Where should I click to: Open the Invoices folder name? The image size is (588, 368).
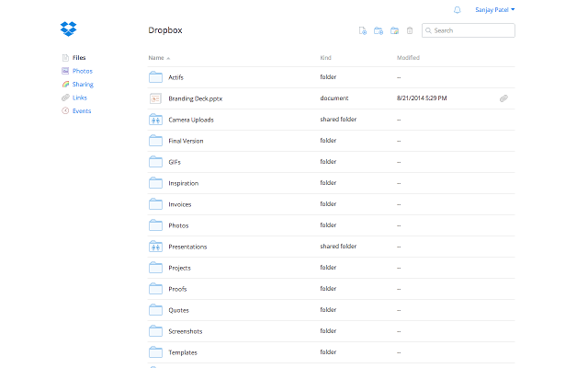click(180, 204)
